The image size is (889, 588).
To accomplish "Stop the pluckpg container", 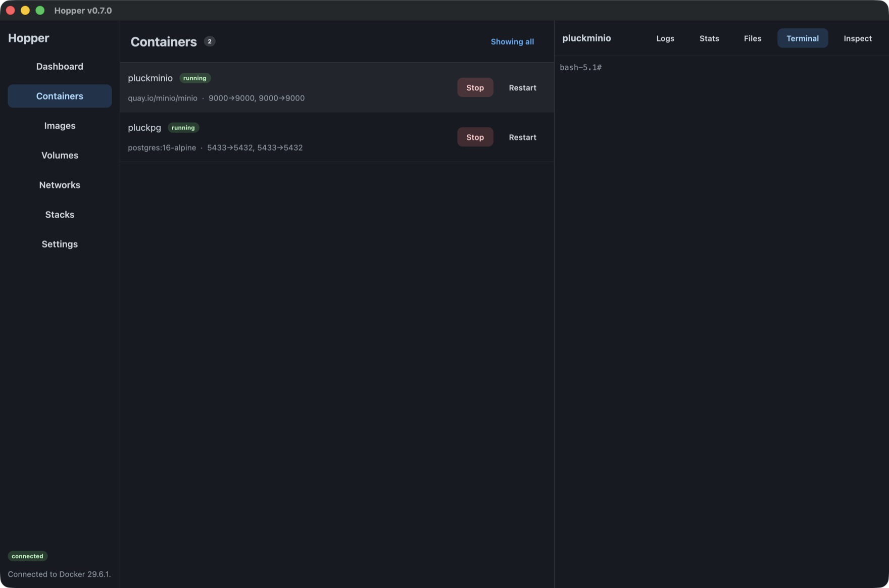I will [475, 137].
